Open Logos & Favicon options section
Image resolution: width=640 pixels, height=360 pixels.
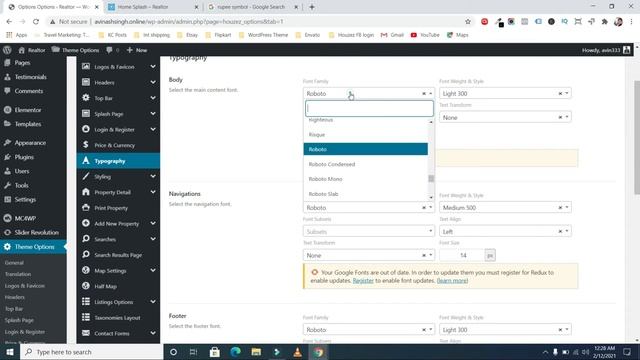[118, 67]
